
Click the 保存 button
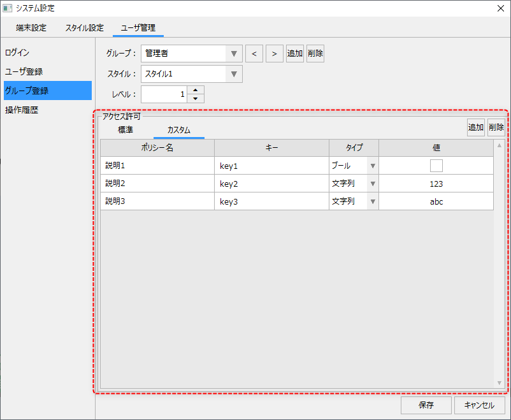[x=426, y=405]
